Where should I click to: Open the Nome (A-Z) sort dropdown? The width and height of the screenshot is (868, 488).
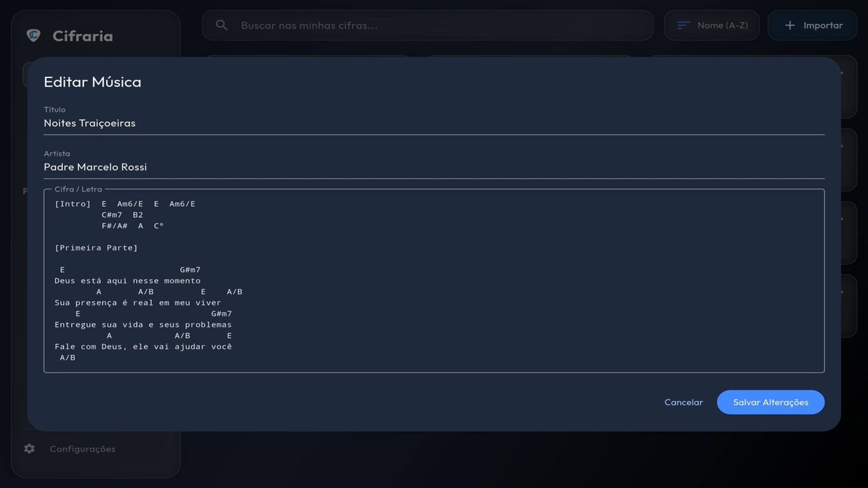712,25
